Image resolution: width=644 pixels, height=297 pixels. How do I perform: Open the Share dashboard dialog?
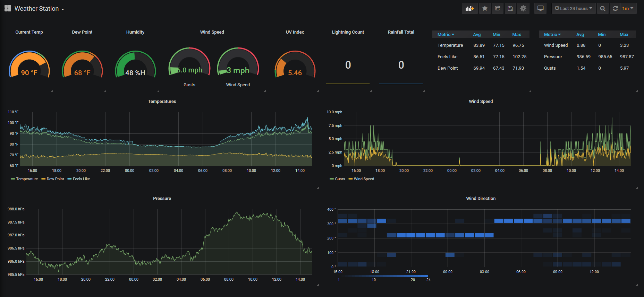pyautogui.click(x=498, y=8)
